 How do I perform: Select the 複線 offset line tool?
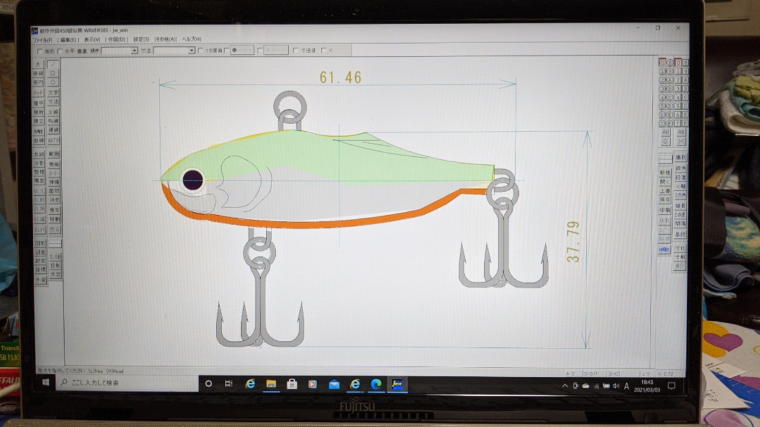(x=53, y=164)
